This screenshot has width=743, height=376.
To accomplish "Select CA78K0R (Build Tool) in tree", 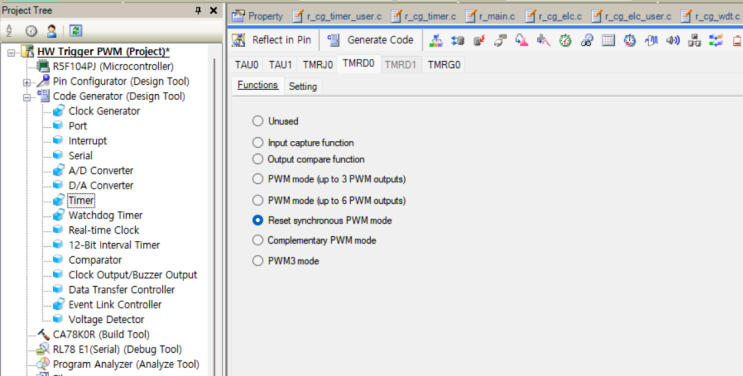I will point(101,334).
